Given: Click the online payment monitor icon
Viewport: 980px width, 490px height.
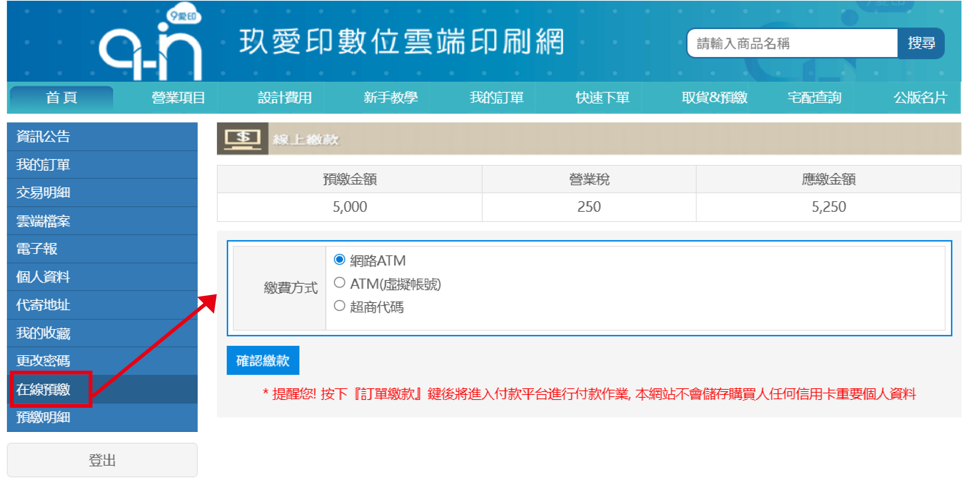Looking at the screenshot, I should click(243, 139).
